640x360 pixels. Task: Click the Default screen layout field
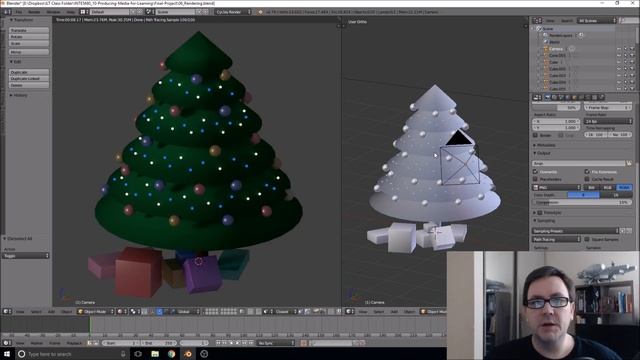(x=109, y=12)
